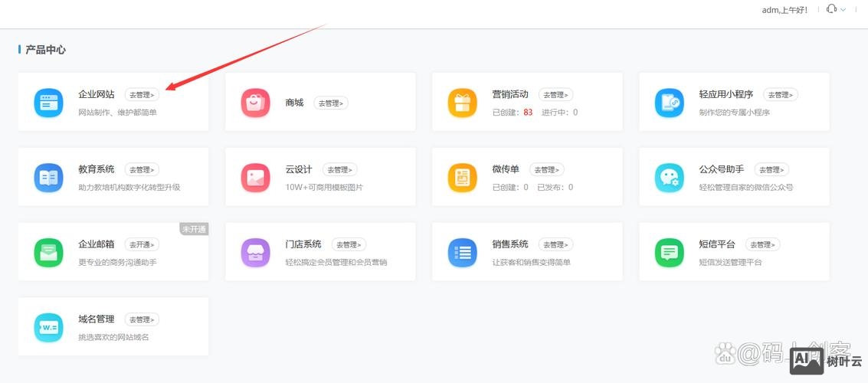Click the 教育系统 title text
Viewport: 868px width, 383px height.
point(97,169)
